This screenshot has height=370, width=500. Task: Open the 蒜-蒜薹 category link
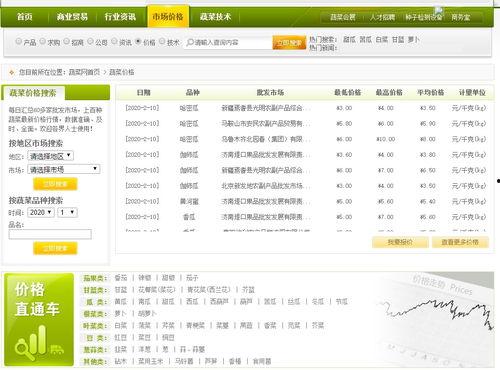[192, 349]
